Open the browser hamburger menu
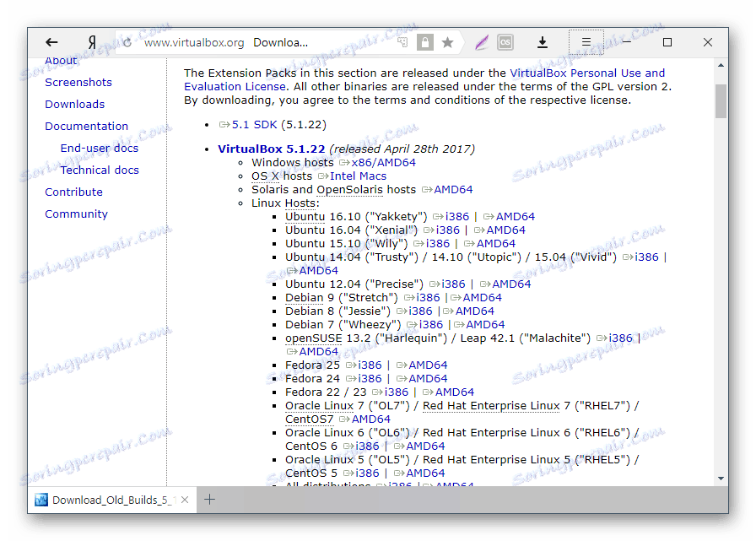The image size is (756, 541). pos(586,42)
